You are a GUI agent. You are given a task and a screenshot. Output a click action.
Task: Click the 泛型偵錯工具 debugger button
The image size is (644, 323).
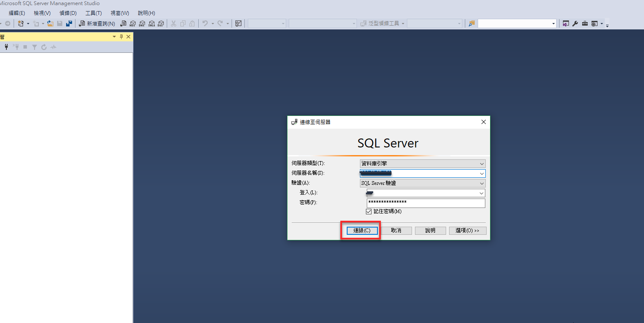(x=380, y=23)
